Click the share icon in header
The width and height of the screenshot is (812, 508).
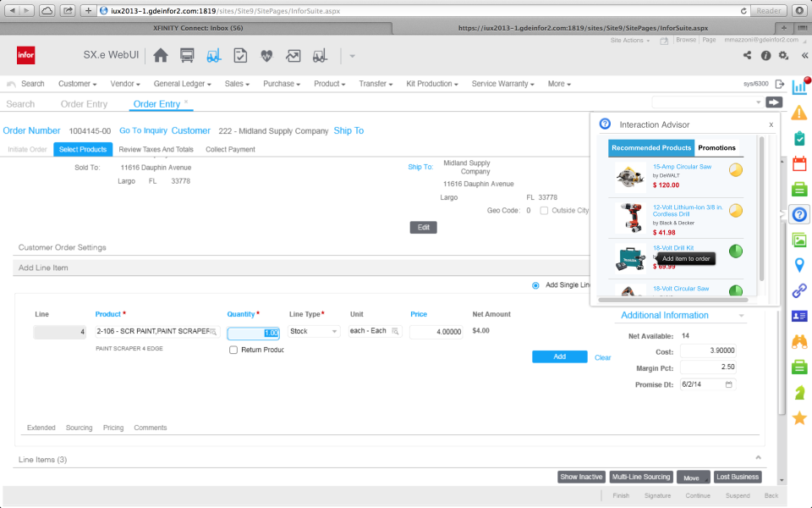coord(747,55)
